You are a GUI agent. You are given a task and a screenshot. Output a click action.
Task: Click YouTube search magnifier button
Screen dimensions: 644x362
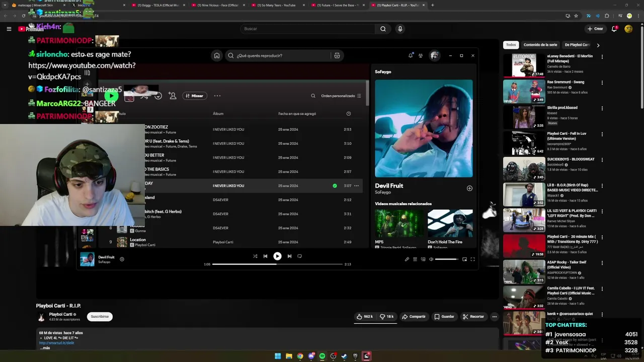(383, 29)
